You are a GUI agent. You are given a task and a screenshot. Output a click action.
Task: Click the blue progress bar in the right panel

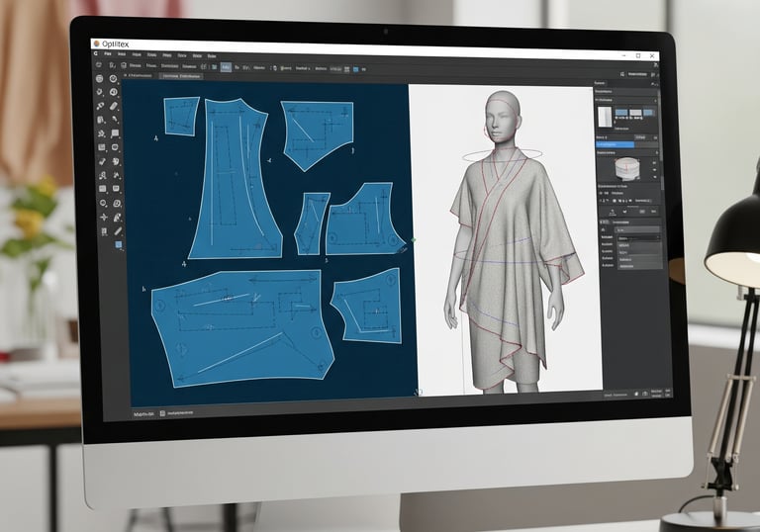coord(616,144)
